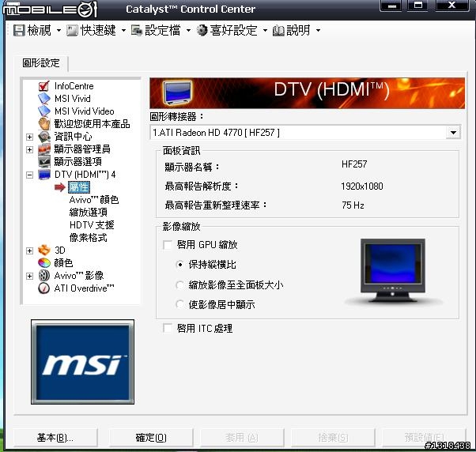Click the 資訊中心 magnifier icon
Viewport: 476px width, 452px height.
44,137
